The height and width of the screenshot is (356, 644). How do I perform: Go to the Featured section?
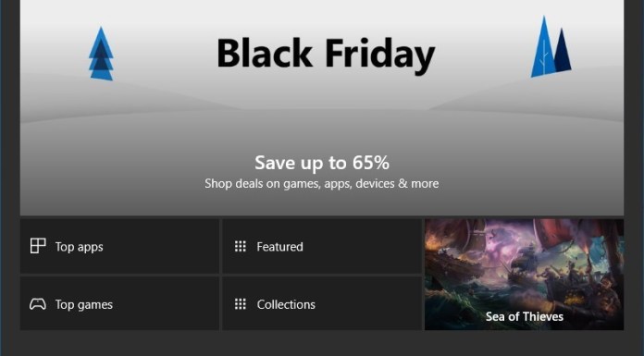[322, 246]
